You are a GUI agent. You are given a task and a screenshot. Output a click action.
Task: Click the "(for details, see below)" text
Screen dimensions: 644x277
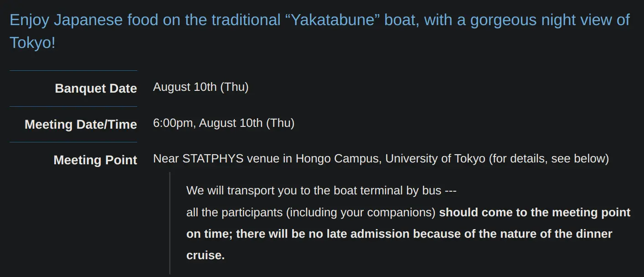point(549,159)
